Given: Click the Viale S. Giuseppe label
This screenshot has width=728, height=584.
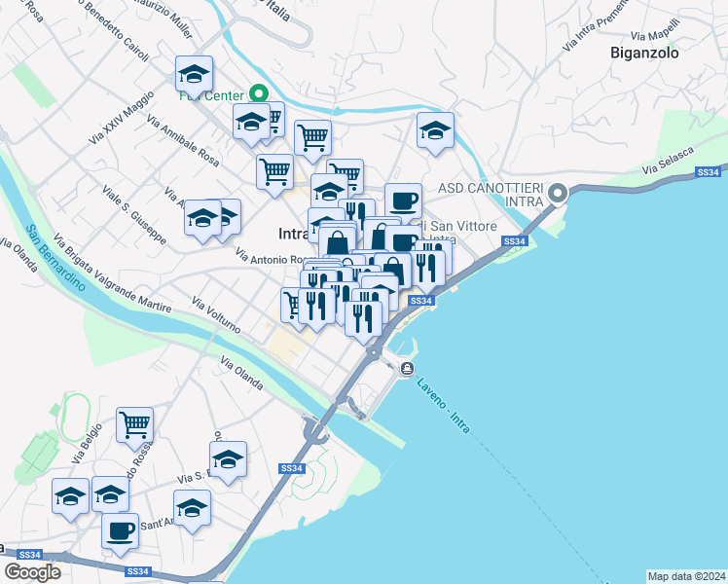Looking at the screenshot, I should click(x=134, y=215).
